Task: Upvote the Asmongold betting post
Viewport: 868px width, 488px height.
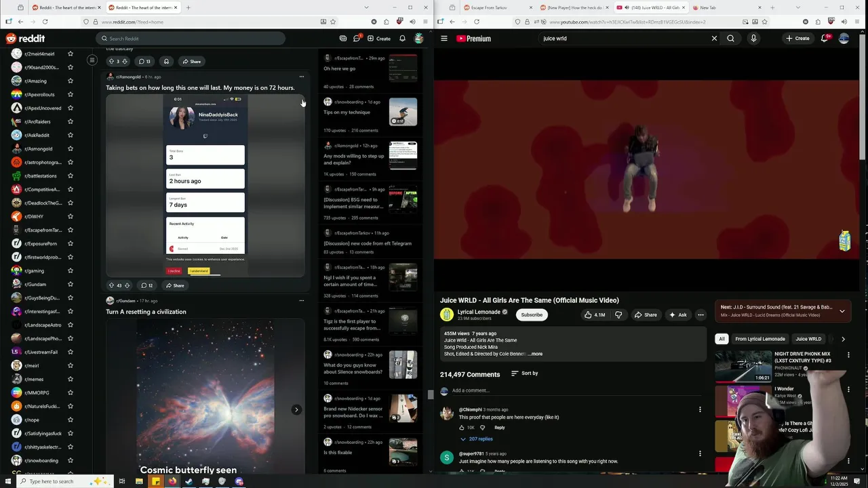Action: pos(111,285)
